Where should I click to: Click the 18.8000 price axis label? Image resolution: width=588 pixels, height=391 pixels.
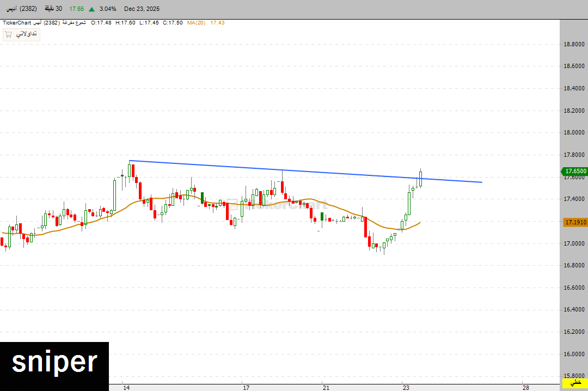[574, 44]
